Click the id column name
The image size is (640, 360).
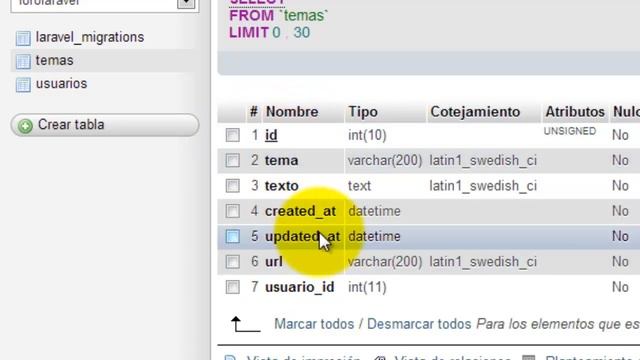tap(271, 135)
